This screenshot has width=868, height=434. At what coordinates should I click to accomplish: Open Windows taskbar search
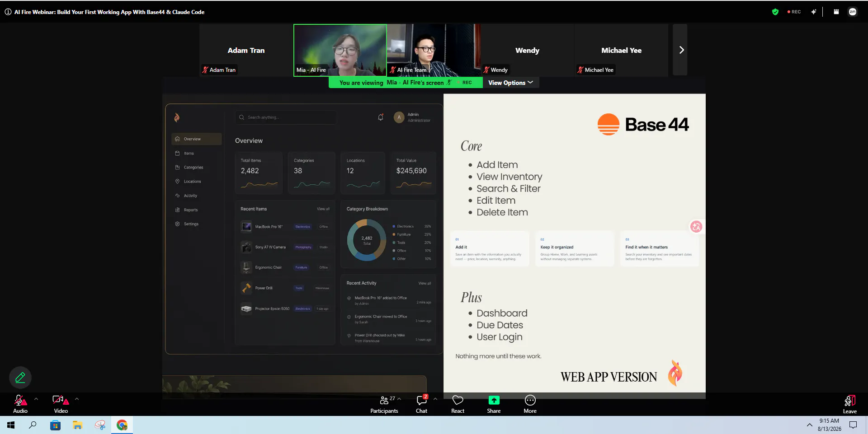pos(33,425)
